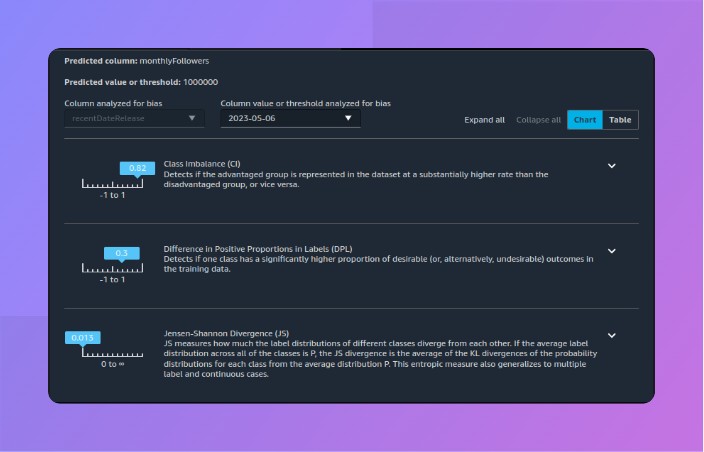Click the predicted threshold value 1000000
Screen dimensions: 704x452
click(200, 82)
